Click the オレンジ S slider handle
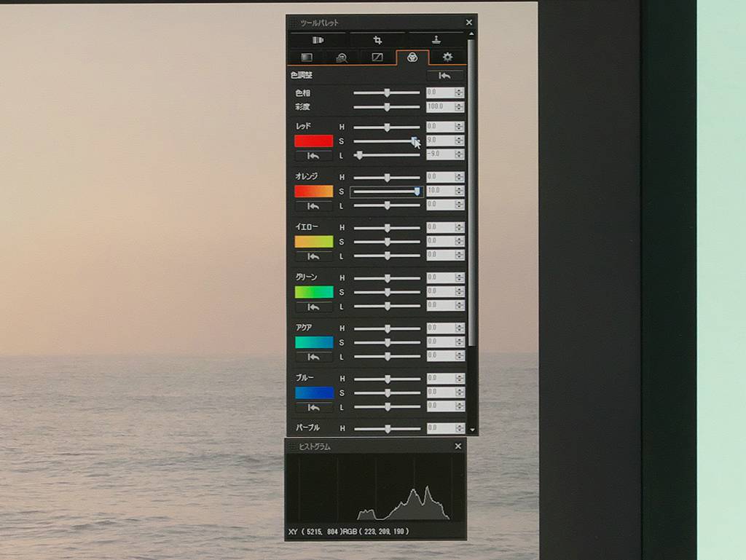Image resolution: width=746 pixels, height=560 pixels. 417,191
